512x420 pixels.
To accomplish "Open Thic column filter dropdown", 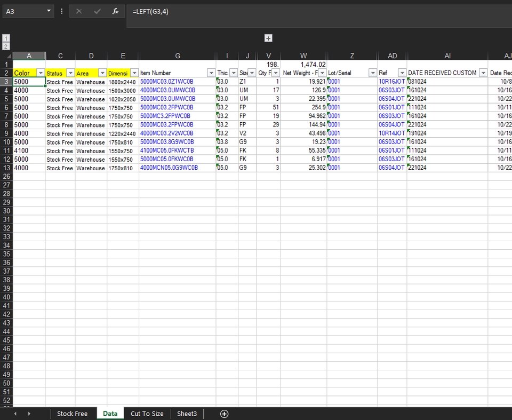I will pyautogui.click(x=234, y=73).
